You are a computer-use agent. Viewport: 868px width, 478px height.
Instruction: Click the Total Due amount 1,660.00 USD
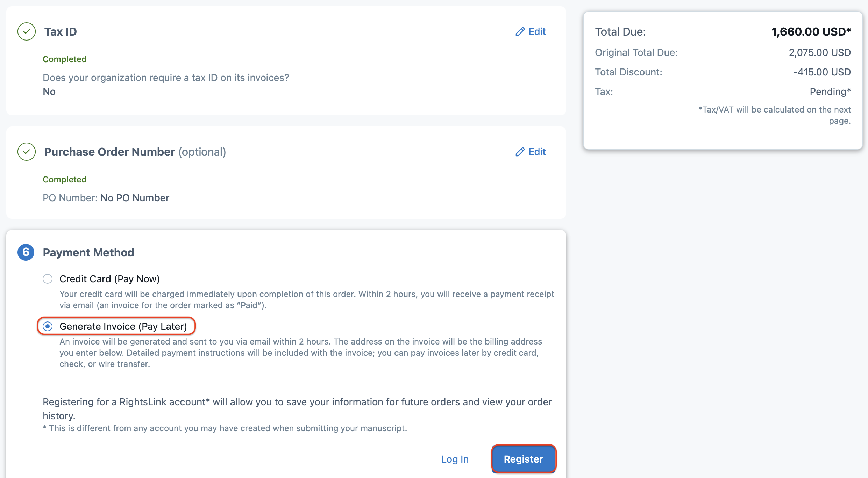pos(811,32)
